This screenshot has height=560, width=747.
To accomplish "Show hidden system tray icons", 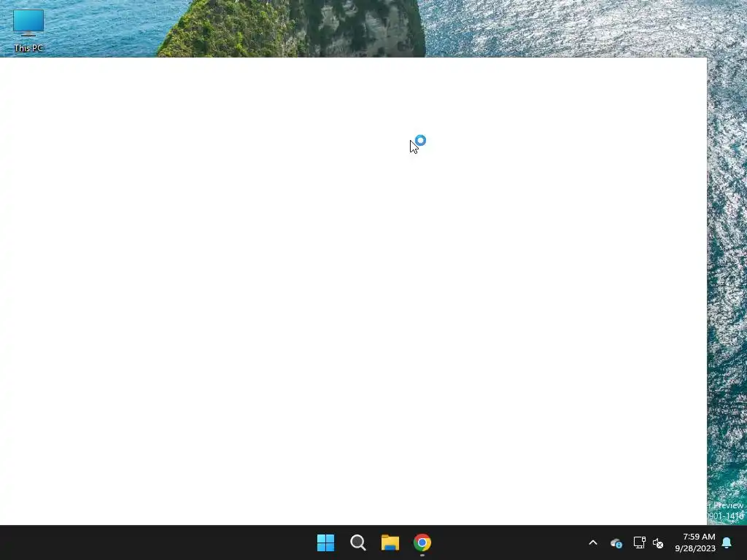I will coord(593,542).
